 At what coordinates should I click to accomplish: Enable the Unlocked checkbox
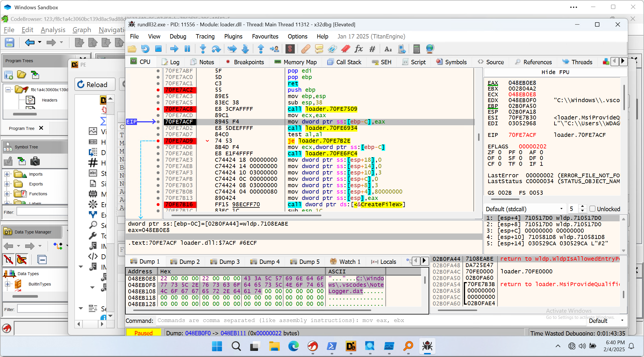click(592, 209)
